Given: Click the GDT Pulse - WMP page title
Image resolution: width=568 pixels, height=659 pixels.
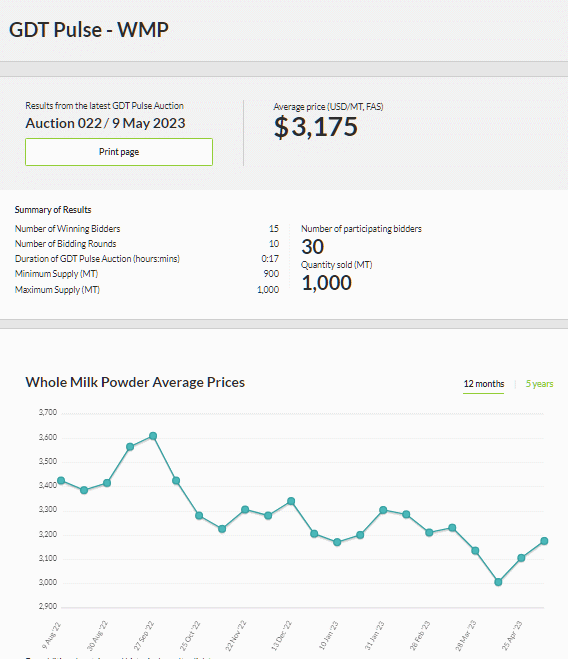Looking at the screenshot, I should (89, 30).
